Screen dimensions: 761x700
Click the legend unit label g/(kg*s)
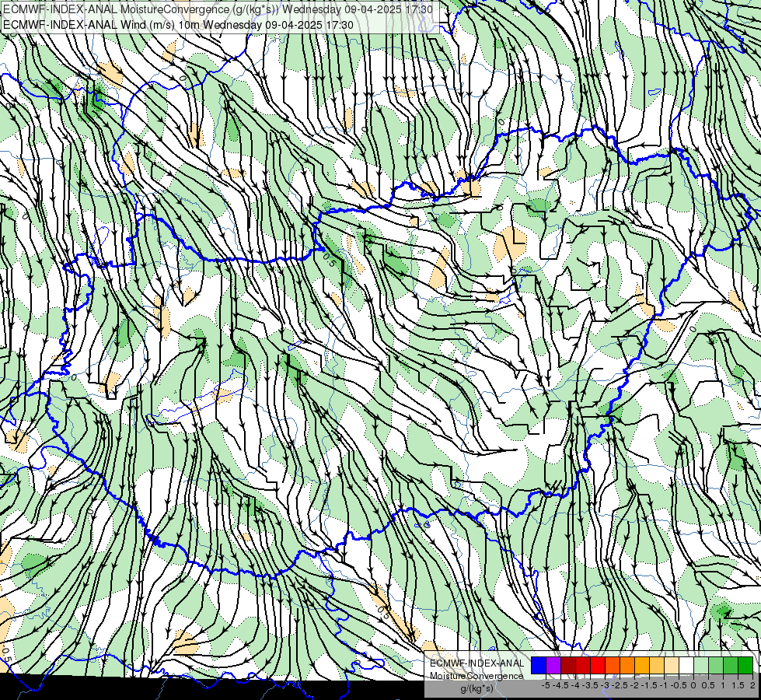[476, 688]
